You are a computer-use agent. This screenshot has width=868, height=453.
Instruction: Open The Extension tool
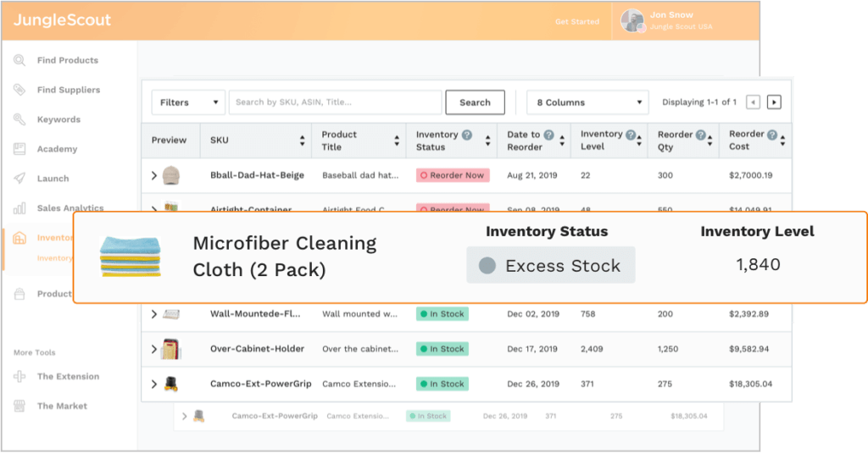[x=68, y=377]
